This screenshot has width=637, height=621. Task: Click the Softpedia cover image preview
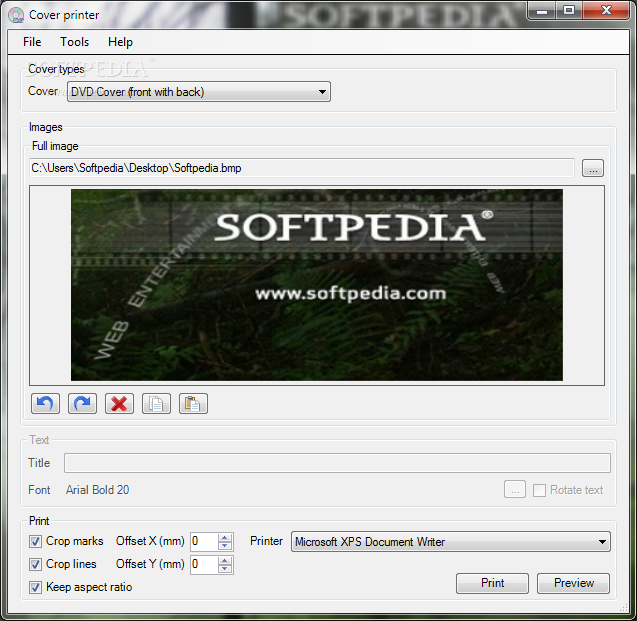pos(317,285)
